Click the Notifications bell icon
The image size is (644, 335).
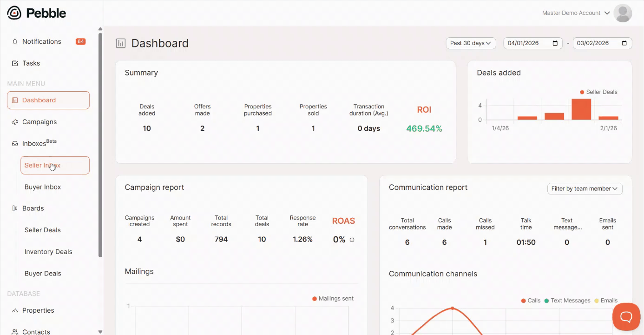(x=15, y=41)
